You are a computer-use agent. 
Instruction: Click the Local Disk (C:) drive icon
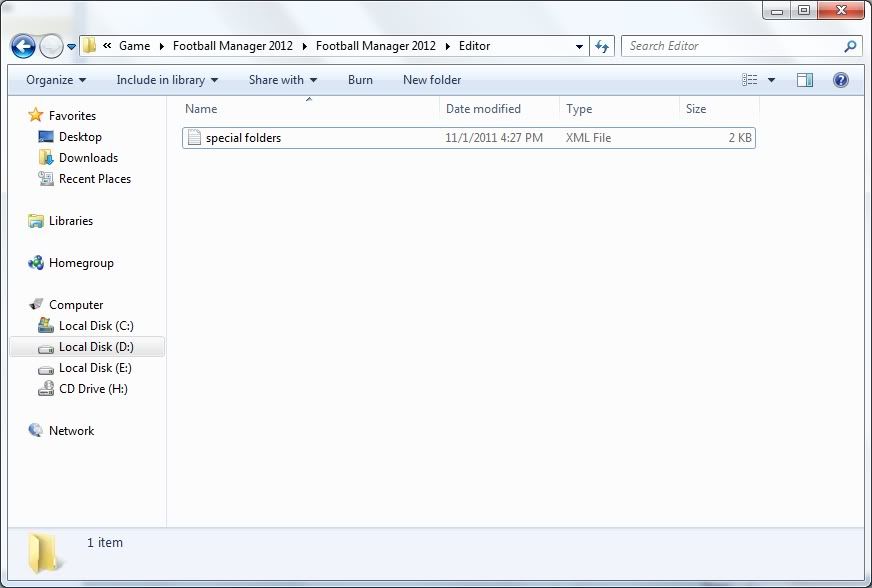click(x=46, y=325)
